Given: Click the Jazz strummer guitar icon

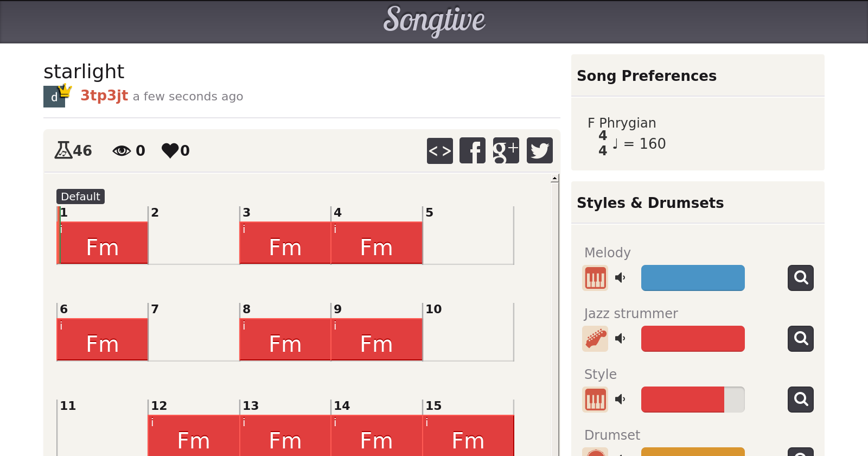Looking at the screenshot, I should point(595,339).
